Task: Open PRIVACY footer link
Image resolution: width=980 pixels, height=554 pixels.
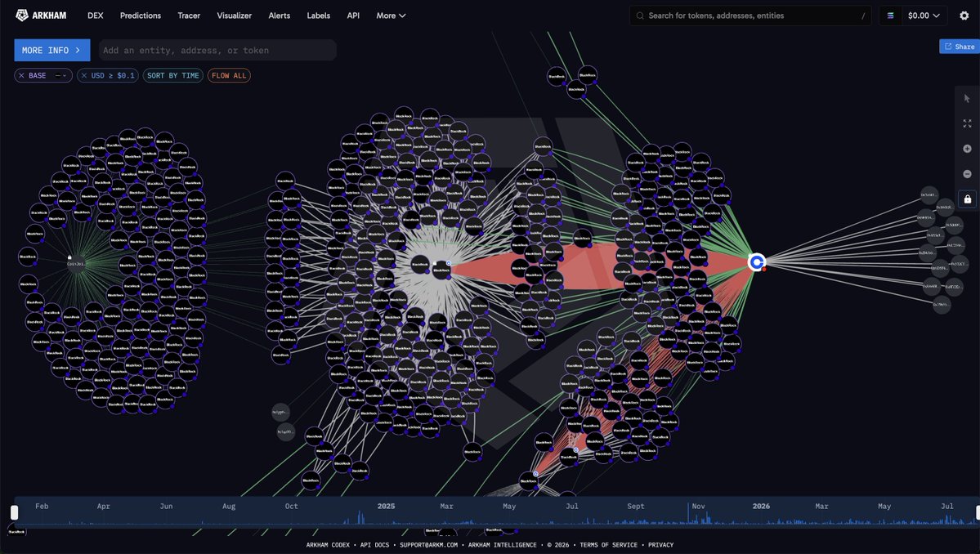Action: [660, 545]
